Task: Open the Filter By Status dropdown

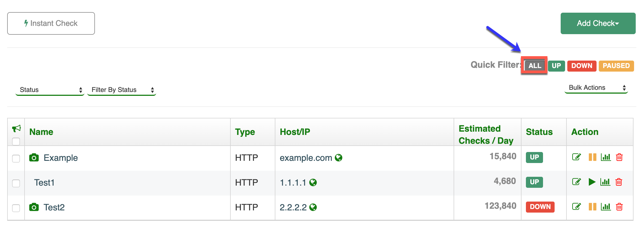Action: pyautogui.click(x=122, y=90)
